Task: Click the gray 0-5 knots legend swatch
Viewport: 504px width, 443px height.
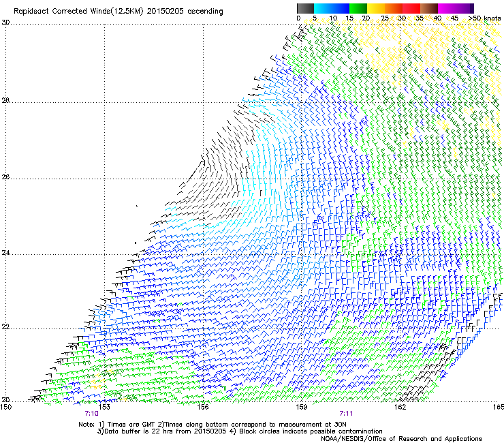Action: coord(305,8)
